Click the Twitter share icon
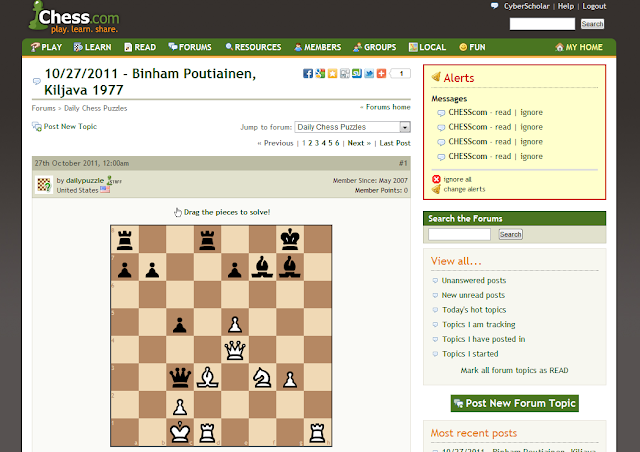Screen dimensions: 640x452 tap(369, 73)
